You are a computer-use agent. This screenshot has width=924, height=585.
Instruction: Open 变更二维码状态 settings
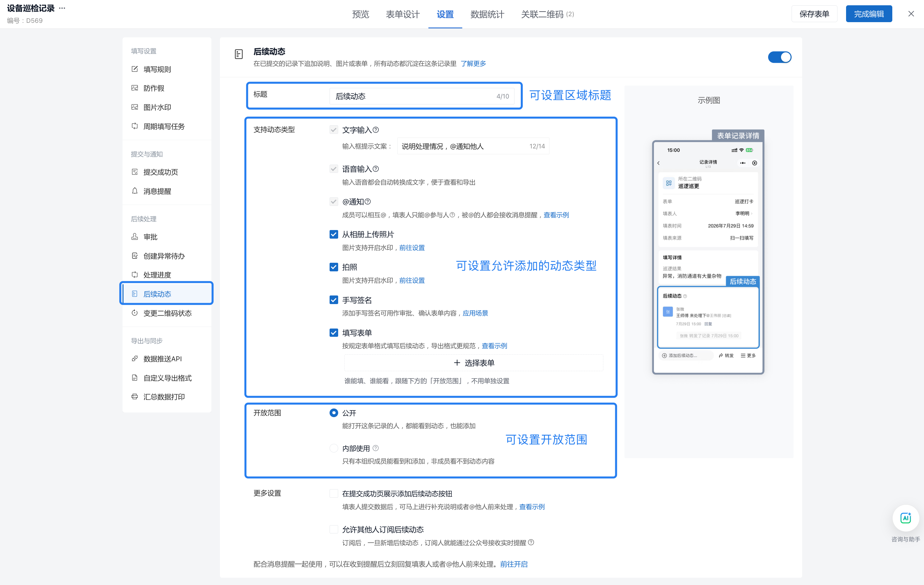click(166, 313)
